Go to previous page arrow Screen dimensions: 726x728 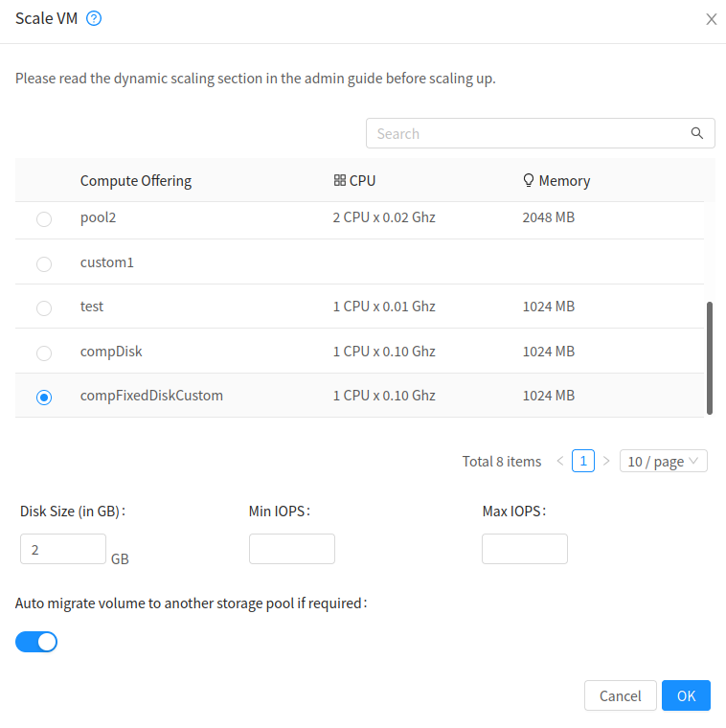[x=560, y=461]
